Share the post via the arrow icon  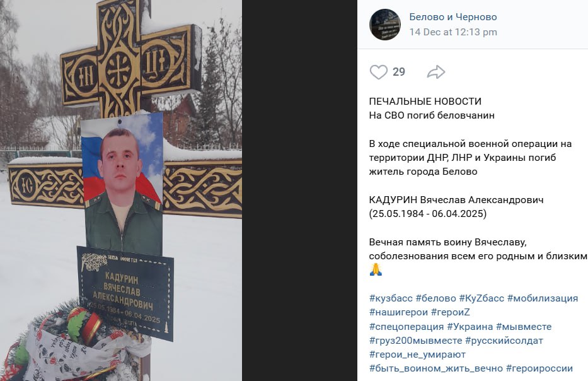(435, 72)
